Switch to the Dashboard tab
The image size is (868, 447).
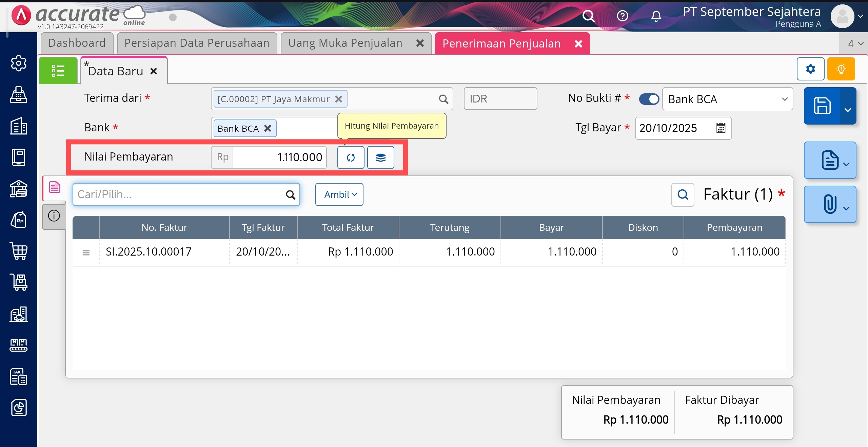coord(77,43)
